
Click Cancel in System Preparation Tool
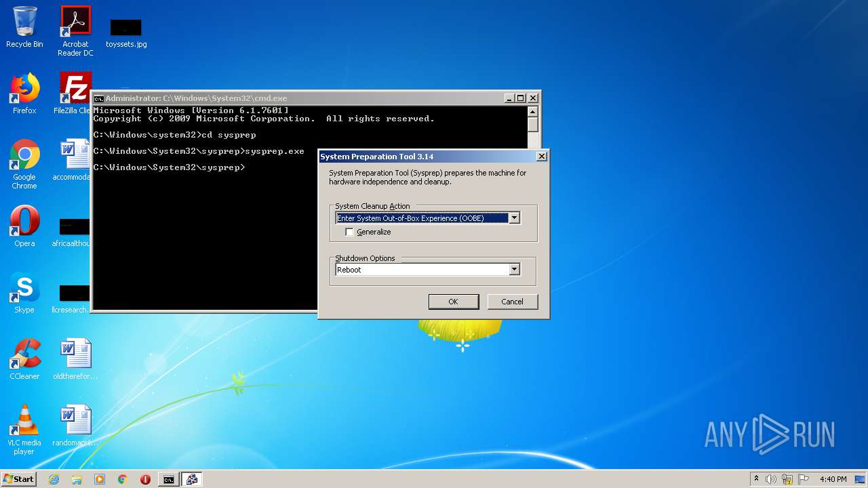coord(512,302)
